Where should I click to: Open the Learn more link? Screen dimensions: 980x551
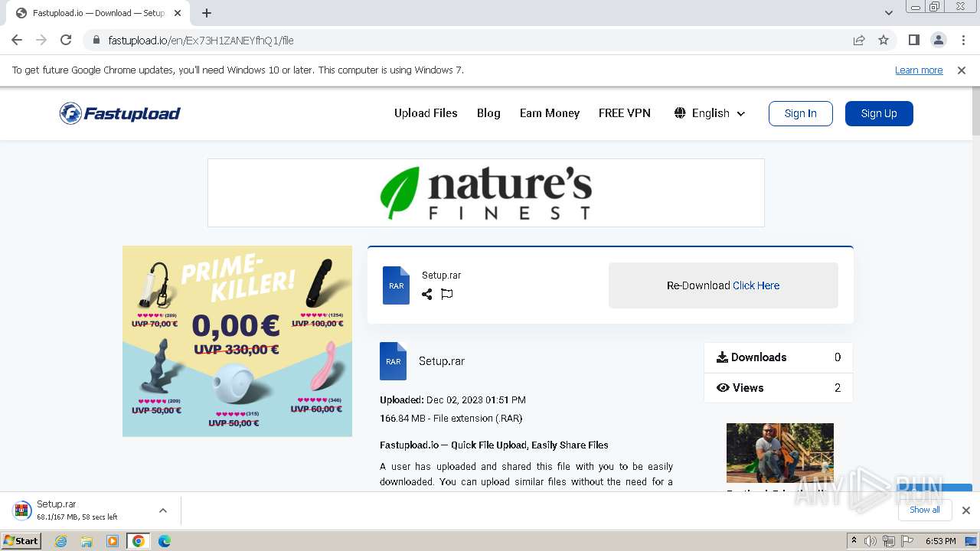[919, 70]
